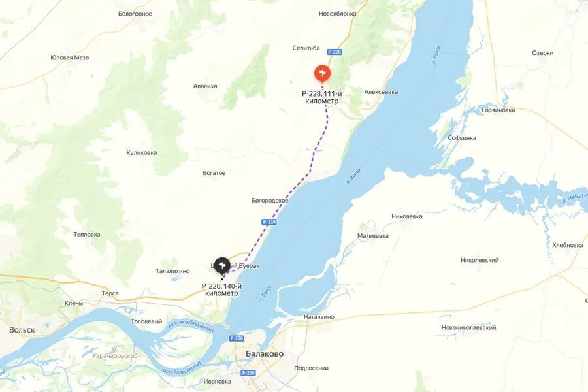Select the Р-228 road shield near Богородское
This screenshot has height=392, width=588.
[x=269, y=222]
